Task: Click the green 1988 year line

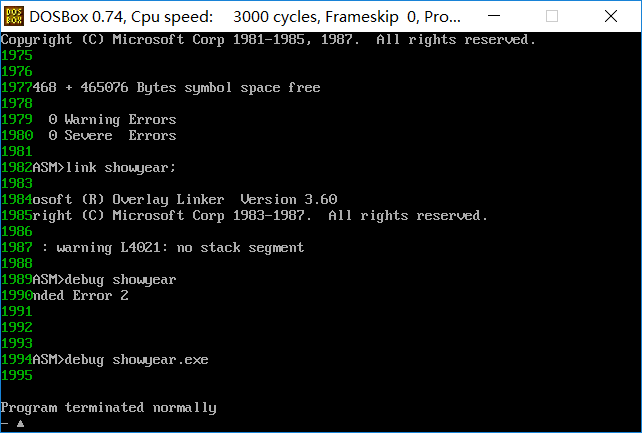Action: (x=17, y=263)
